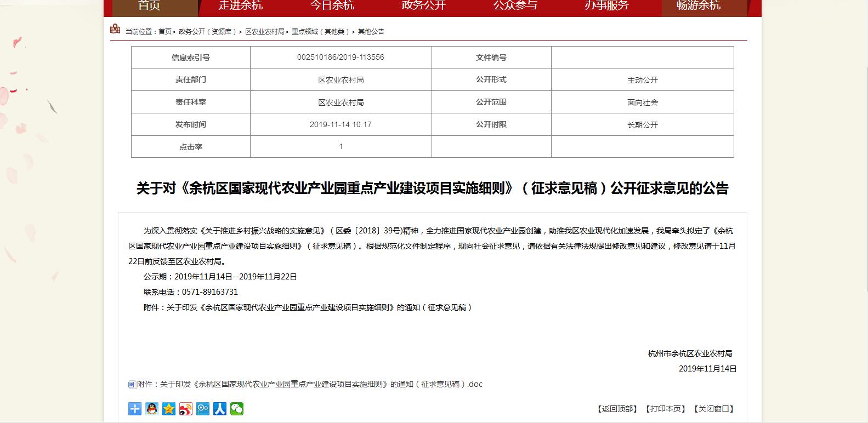Click the 文件编号 header cell
The width and height of the screenshot is (868, 423).
pyautogui.click(x=491, y=58)
